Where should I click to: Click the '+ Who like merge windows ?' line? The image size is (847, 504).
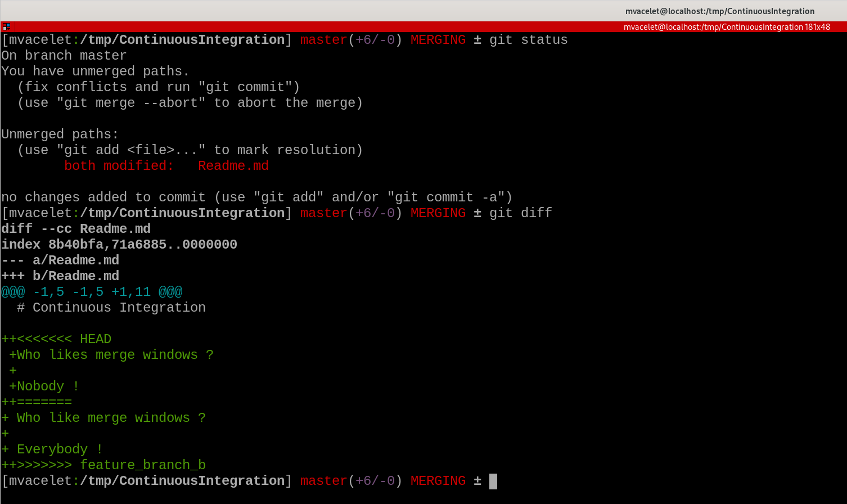pyautogui.click(x=103, y=418)
